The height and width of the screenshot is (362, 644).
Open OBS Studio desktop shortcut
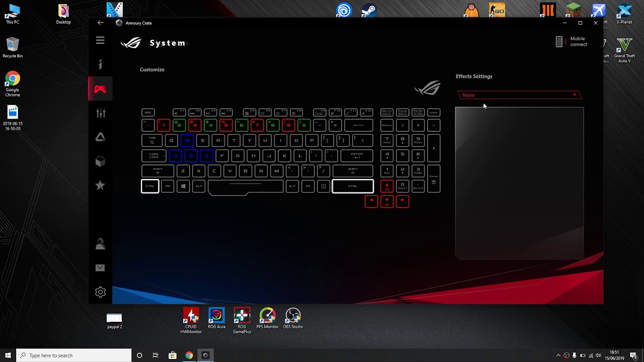pyautogui.click(x=293, y=319)
